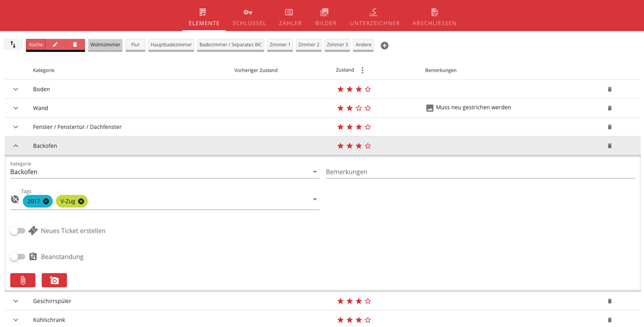
Task: Edit the Küche room with pencil icon
Action: click(x=55, y=44)
